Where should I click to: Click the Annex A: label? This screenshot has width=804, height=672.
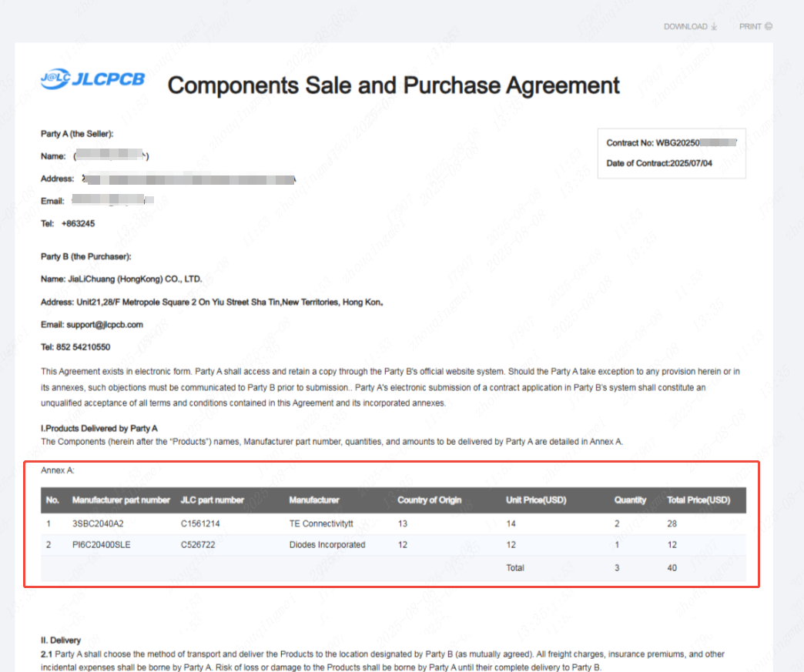click(58, 470)
